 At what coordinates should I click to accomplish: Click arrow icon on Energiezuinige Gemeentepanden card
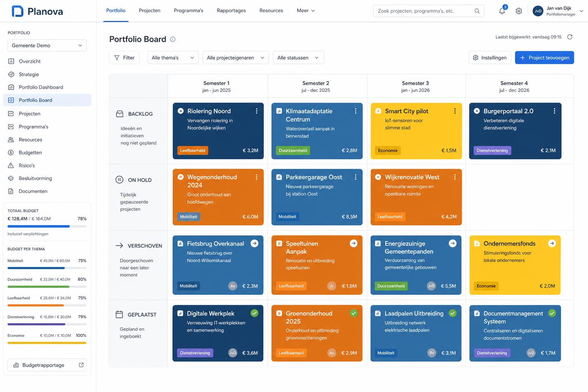point(452,243)
